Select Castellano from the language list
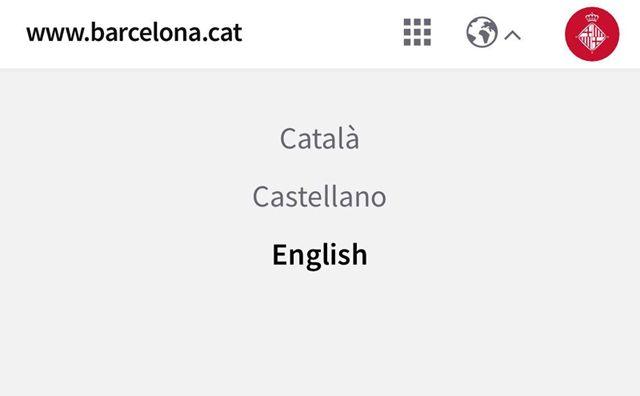The width and height of the screenshot is (640, 396). click(320, 197)
